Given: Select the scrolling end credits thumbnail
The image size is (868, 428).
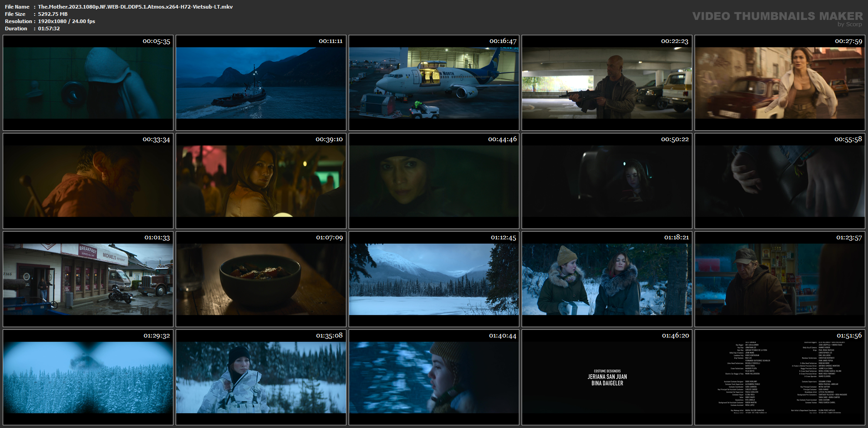Looking at the screenshot, I should pyautogui.click(x=780, y=377).
